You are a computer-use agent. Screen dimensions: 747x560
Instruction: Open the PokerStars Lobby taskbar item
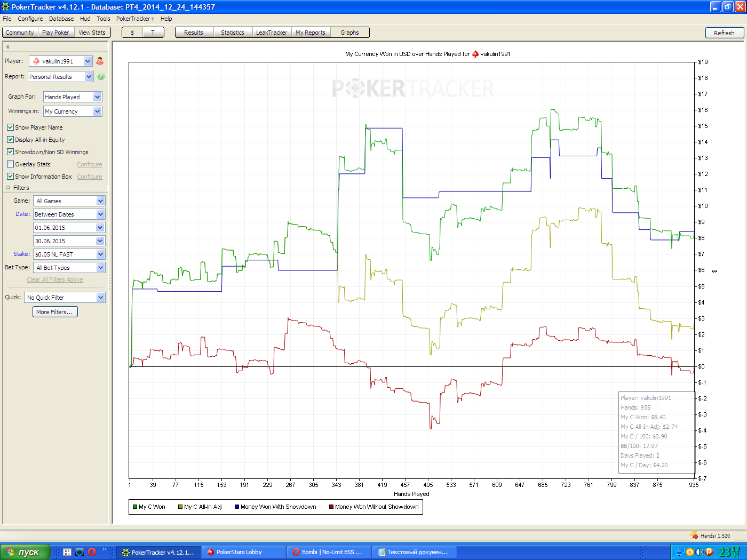tap(243, 552)
